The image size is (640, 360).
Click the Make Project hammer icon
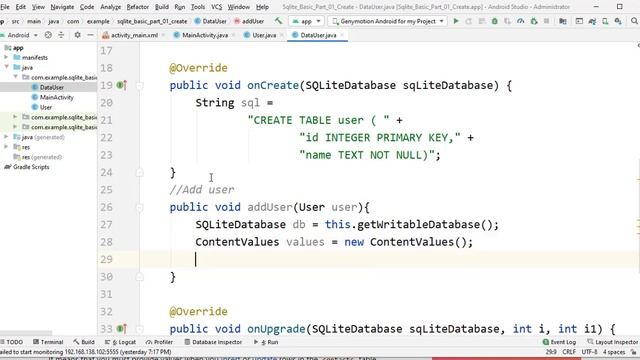(278, 21)
